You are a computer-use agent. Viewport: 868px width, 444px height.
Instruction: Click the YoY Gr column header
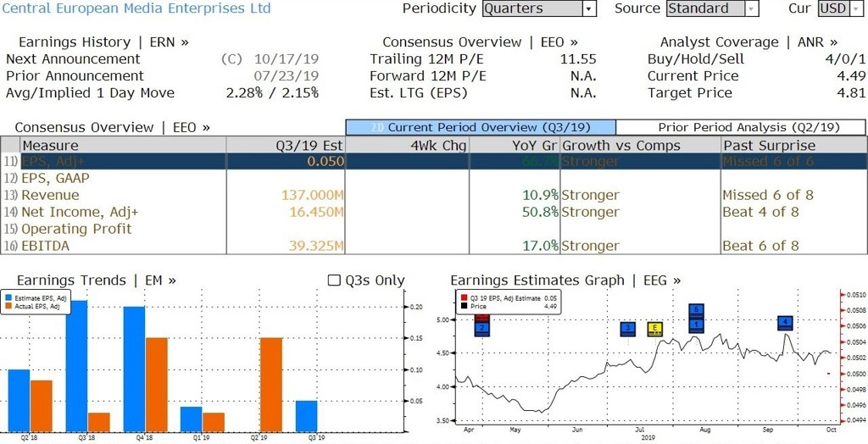click(x=515, y=145)
